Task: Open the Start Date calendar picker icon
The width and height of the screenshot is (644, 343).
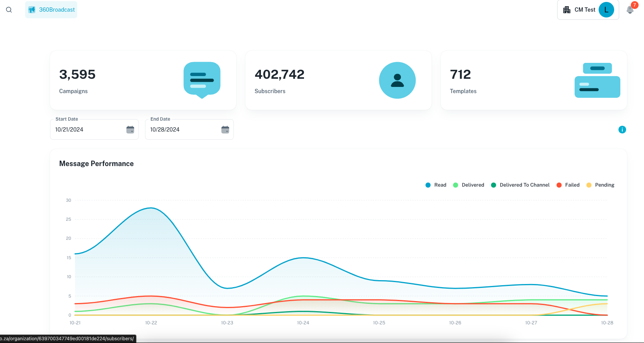Action: pyautogui.click(x=130, y=130)
